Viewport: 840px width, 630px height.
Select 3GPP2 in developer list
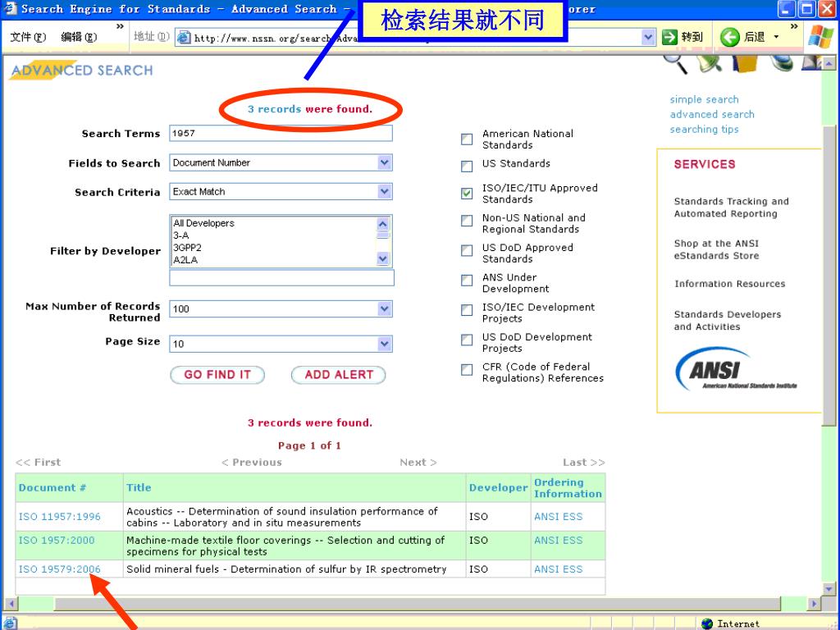[x=274, y=248]
